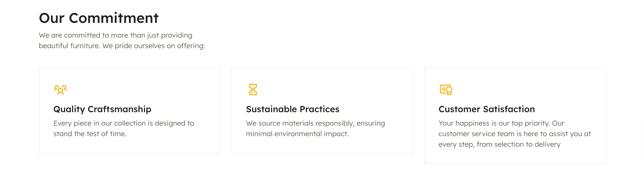The width and height of the screenshot is (644, 172).
Task: Click the word 'furniture' in the intro paragraph
Action: (85, 46)
